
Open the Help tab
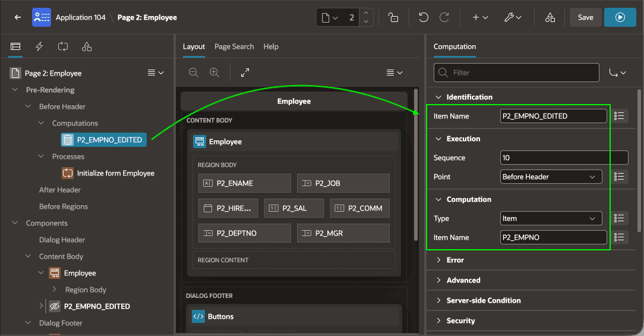point(271,46)
